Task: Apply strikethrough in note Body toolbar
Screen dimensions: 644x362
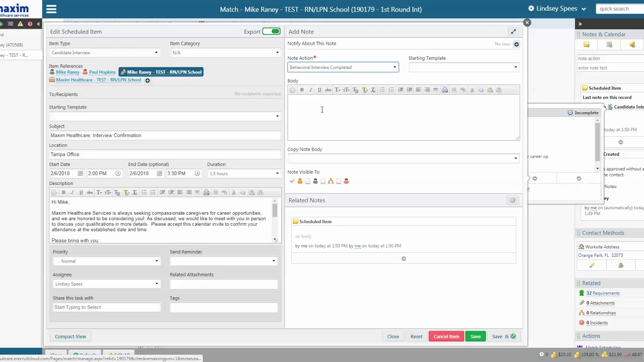Action: tap(328, 90)
